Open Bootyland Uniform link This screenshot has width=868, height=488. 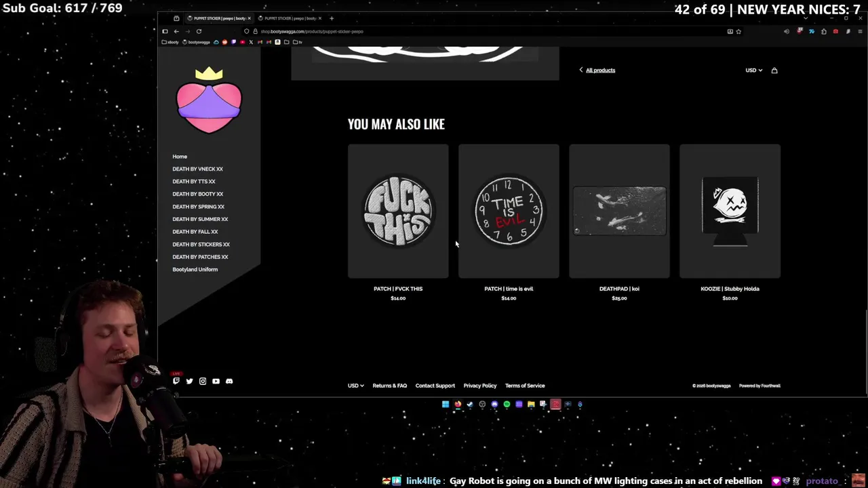[x=195, y=269]
